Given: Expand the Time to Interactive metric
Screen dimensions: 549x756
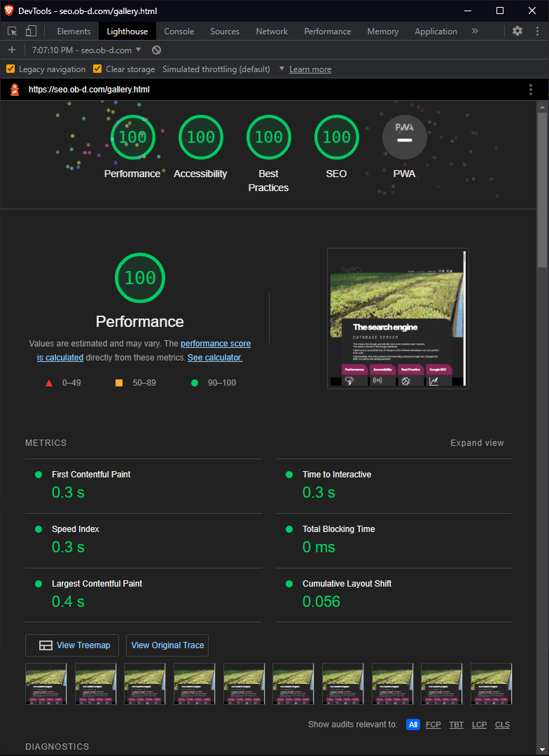Looking at the screenshot, I should tap(394, 486).
